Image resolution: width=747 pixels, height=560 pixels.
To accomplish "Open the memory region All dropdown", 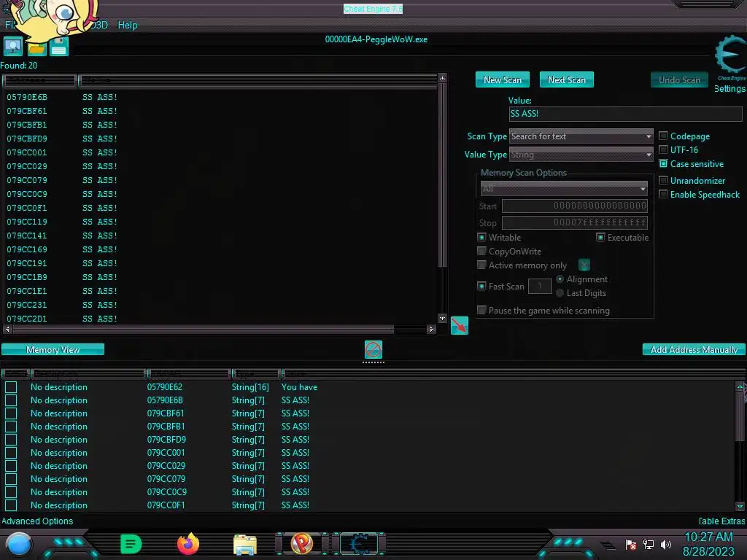I will [564, 189].
